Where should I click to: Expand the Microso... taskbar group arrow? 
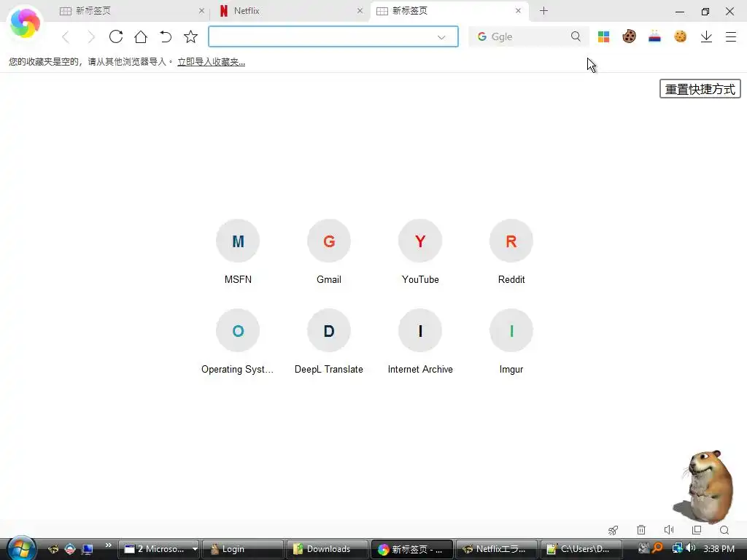point(195,549)
